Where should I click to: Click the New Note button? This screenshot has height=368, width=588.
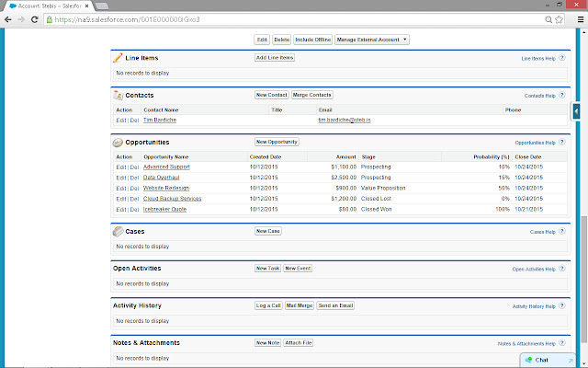pyautogui.click(x=267, y=342)
